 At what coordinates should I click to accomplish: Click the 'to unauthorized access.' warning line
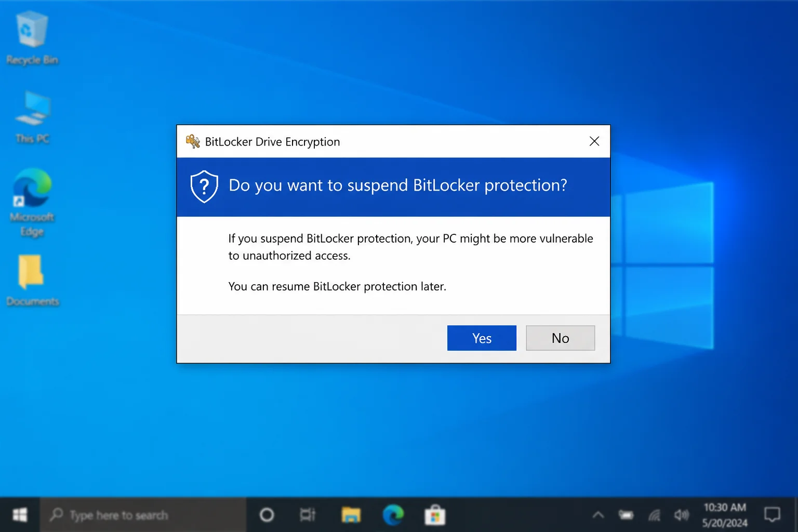coord(289,256)
